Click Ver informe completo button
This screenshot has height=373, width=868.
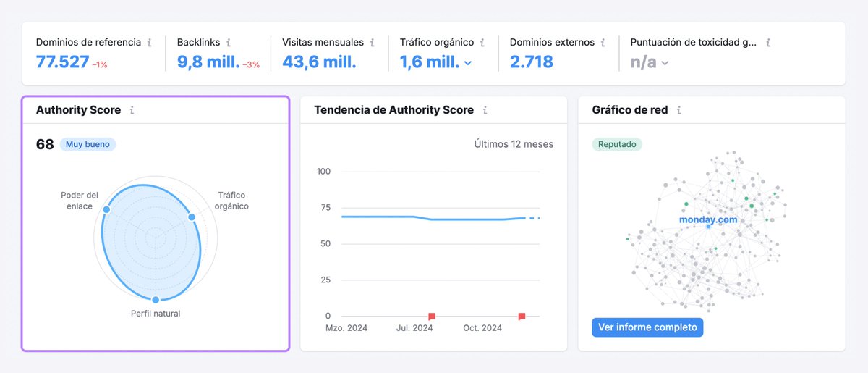click(x=647, y=327)
